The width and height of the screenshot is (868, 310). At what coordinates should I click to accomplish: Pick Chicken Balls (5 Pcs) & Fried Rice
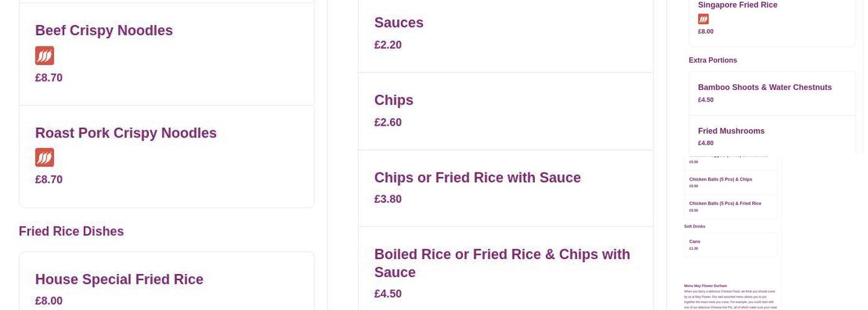725,203
